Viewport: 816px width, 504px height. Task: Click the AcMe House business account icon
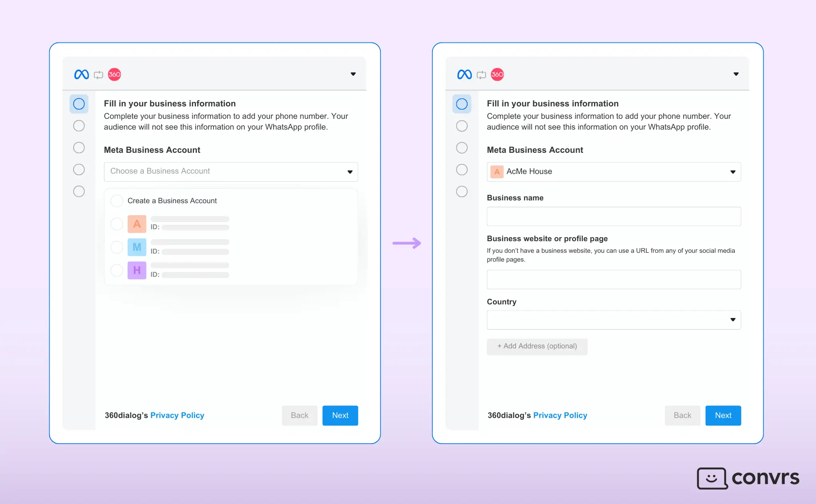(496, 171)
